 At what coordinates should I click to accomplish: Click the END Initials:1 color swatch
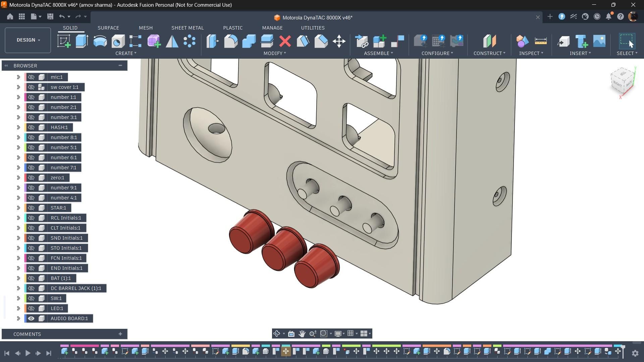[25, 268]
